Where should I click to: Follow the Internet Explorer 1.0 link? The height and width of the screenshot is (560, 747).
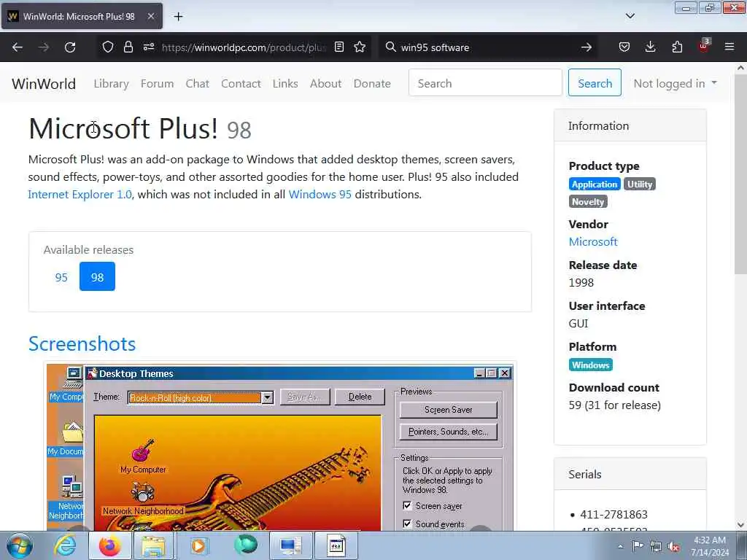(x=80, y=194)
